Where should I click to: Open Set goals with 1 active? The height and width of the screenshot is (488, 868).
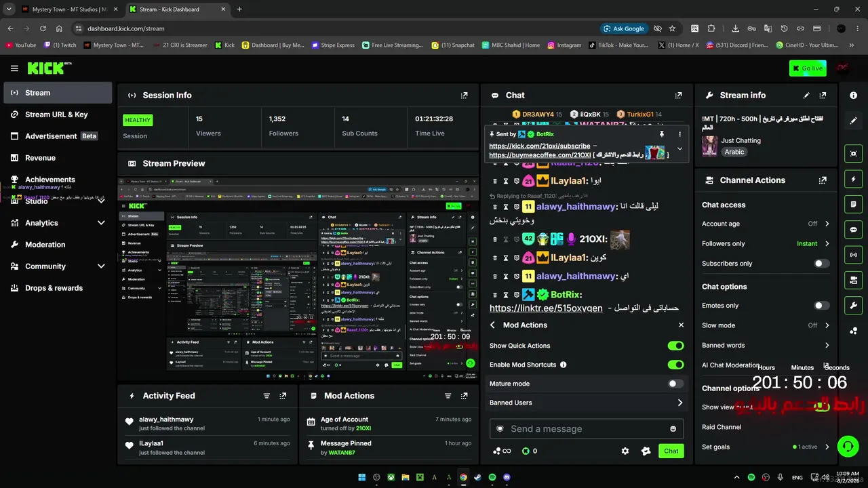(x=766, y=447)
